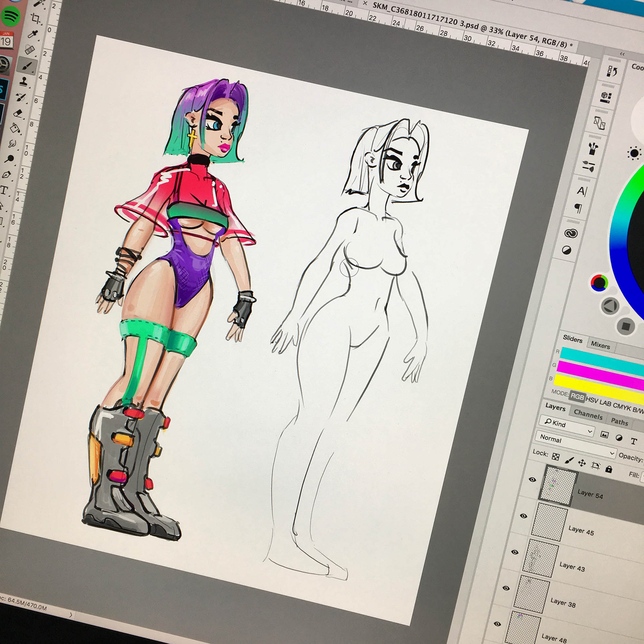Select the Smudge finger tool
Image resolution: width=644 pixels, height=644 pixels.
click(x=12, y=144)
